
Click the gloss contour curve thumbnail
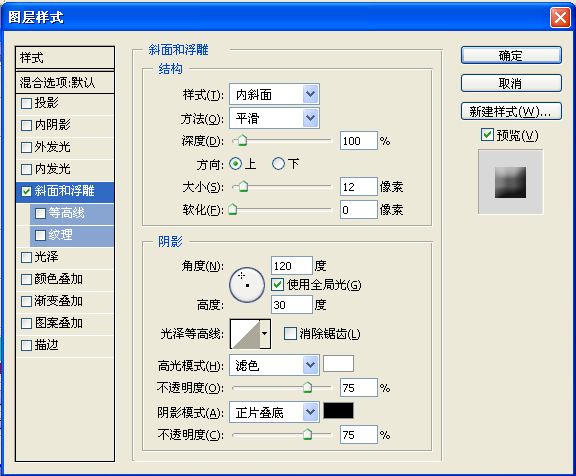click(245, 334)
